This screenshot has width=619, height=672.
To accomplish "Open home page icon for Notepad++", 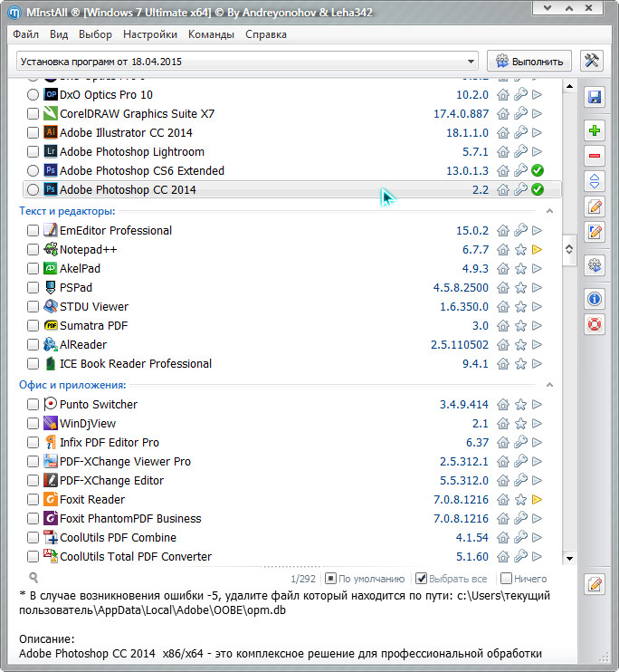I will pyautogui.click(x=503, y=249).
